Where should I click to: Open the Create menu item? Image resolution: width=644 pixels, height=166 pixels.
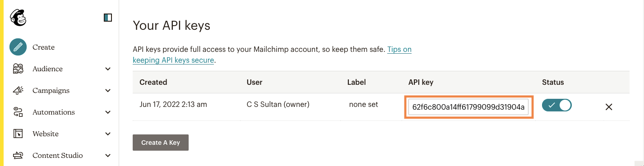click(43, 47)
